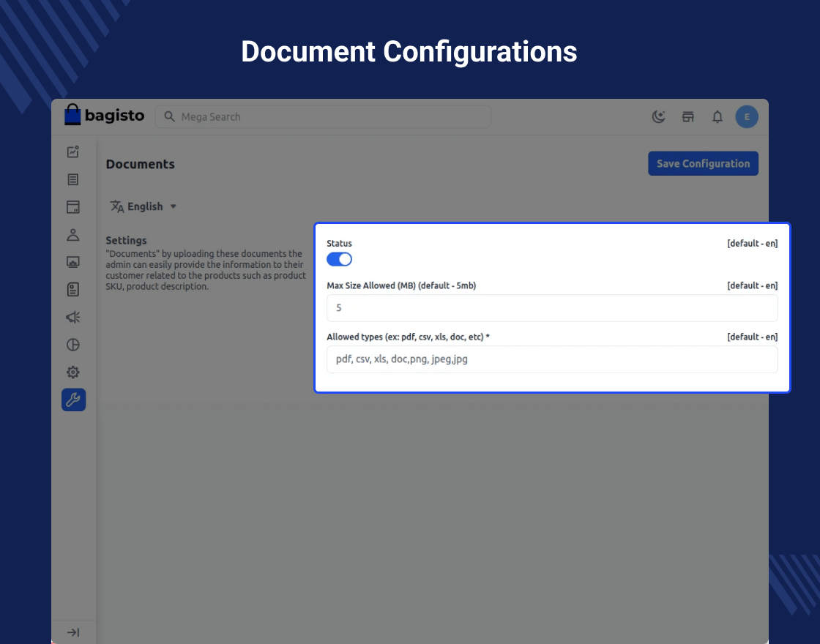Click the bagisto logo
This screenshot has height=644, width=820.
tap(104, 115)
